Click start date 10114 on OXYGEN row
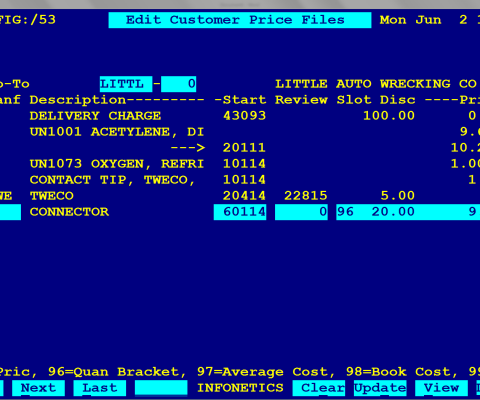 [x=244, y=164]
